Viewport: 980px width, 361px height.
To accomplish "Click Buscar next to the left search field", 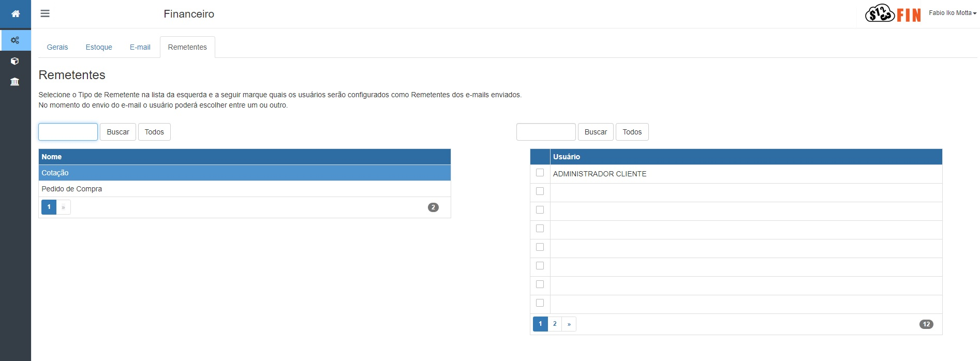I will pos(118,132).
